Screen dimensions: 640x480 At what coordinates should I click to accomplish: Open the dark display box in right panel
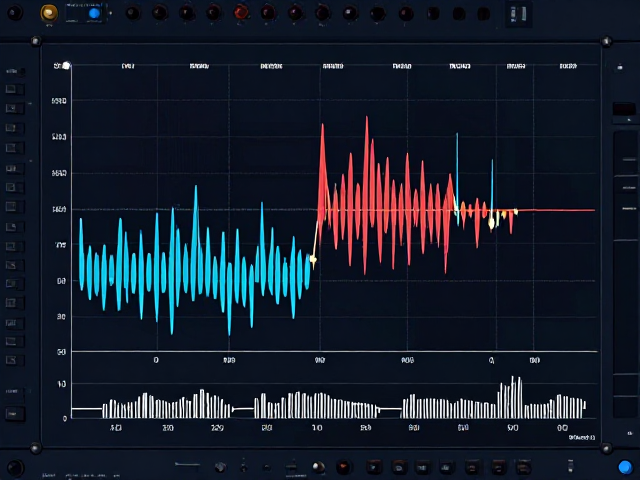(624, 109)
